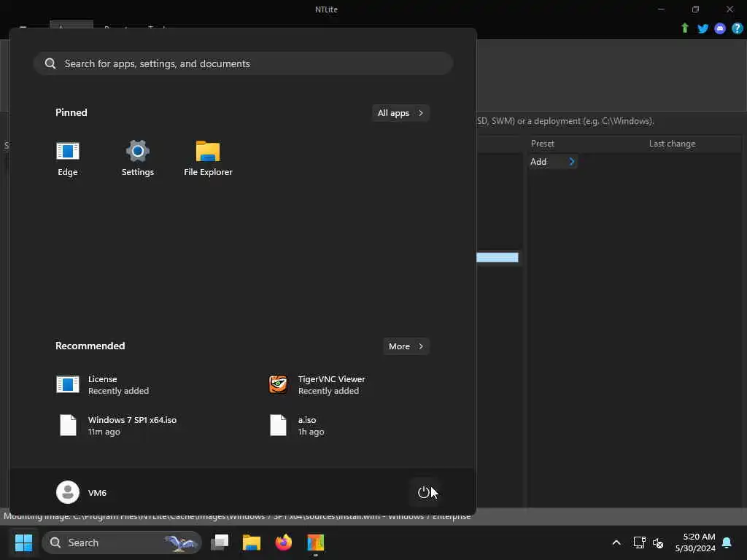747x560 pixels.
Task: Open NTLite Discord icon
Action: coord(720,28)
